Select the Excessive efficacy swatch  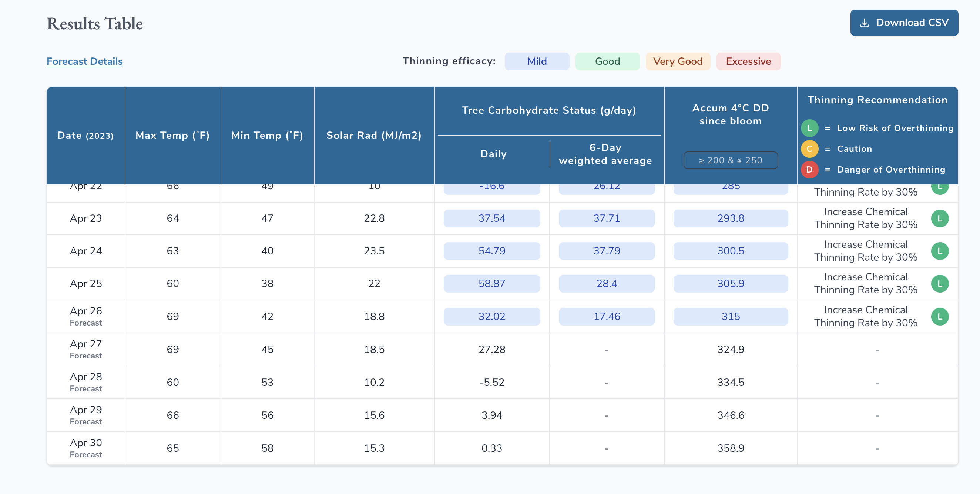pos(748,61)
